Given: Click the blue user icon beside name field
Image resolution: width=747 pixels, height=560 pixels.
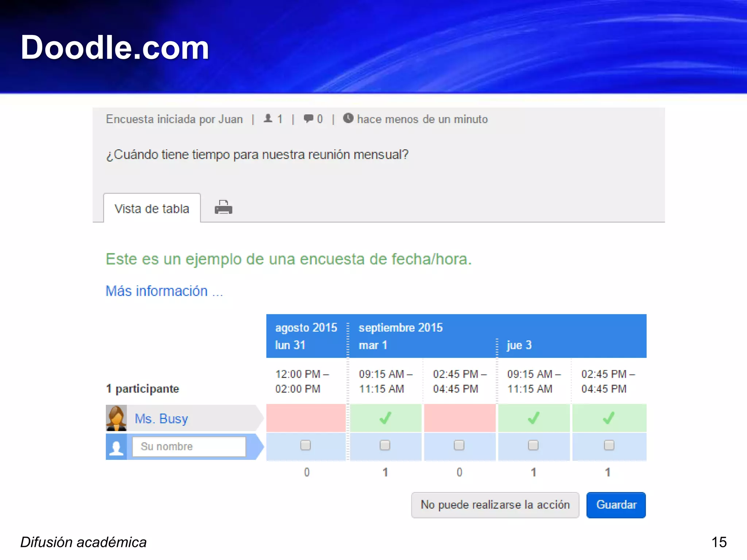Looking at the screenshot, I should coord(116,447).
